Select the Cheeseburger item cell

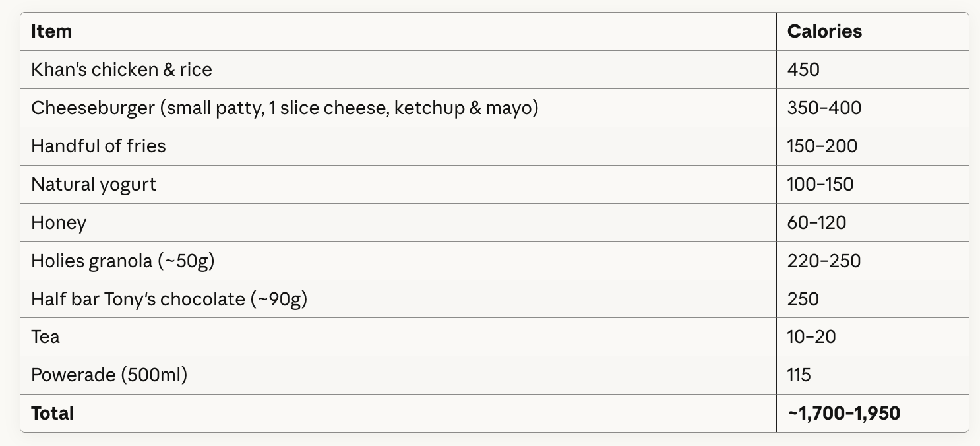(x=285, y=108)
